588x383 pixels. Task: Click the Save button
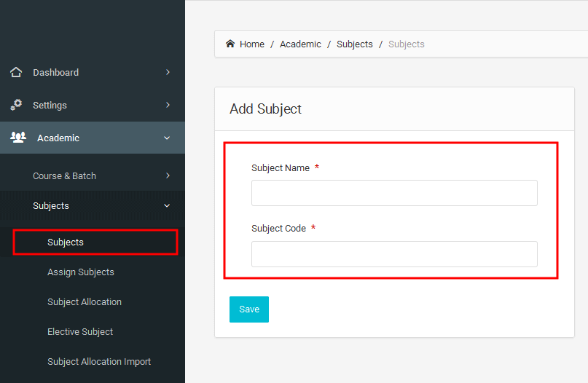point(249,309)
